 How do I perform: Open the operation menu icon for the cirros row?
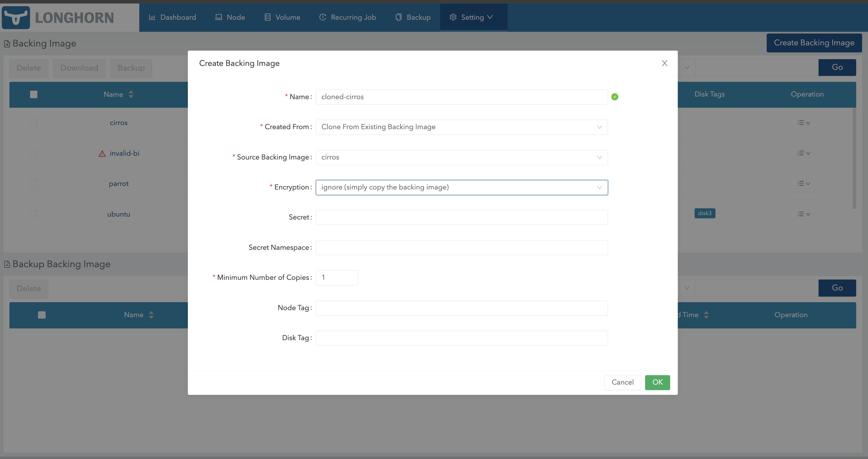tap(803, 123)
